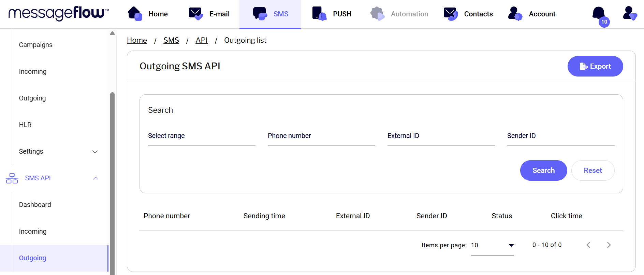Go to next page arrow
The width and height of the screenshot is (644, 275).
(x=609, y=245)
